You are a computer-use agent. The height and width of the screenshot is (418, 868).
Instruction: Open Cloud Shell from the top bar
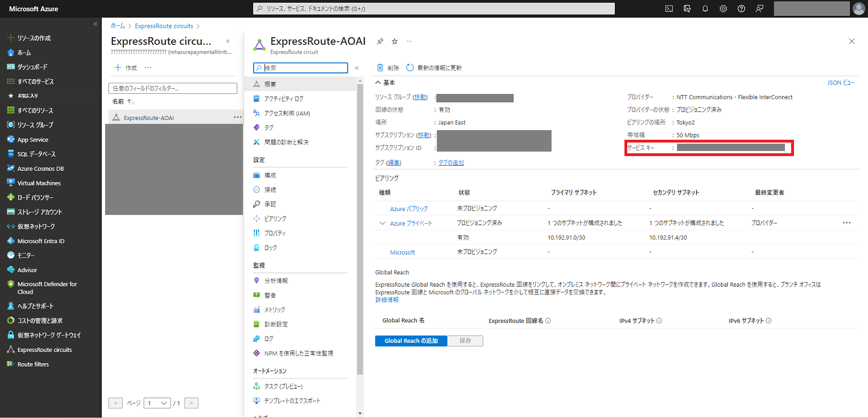[x=669, y=8]
